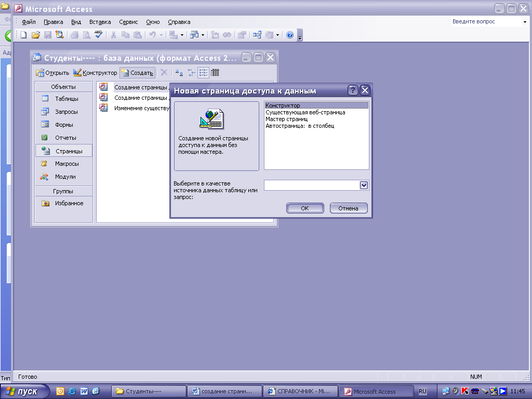
Task: Click the Open file folder icon
Action: tap(36, 35)
